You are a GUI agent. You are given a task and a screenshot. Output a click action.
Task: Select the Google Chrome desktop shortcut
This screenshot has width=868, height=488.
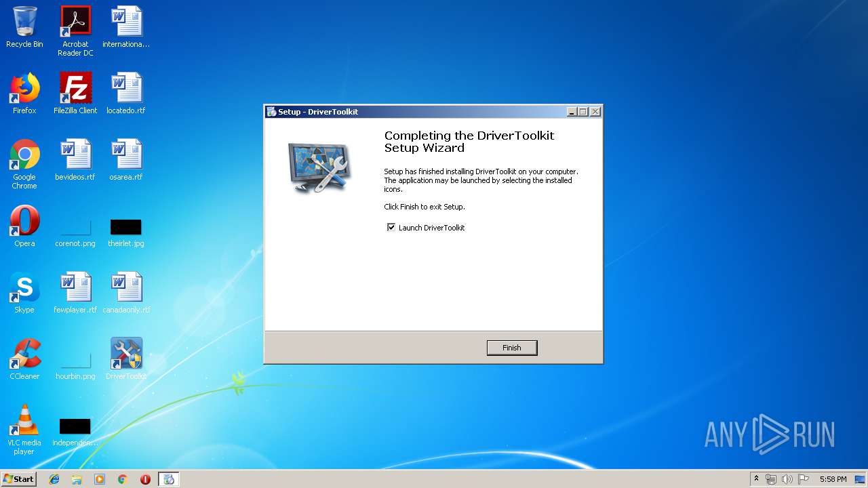(24, 164)
